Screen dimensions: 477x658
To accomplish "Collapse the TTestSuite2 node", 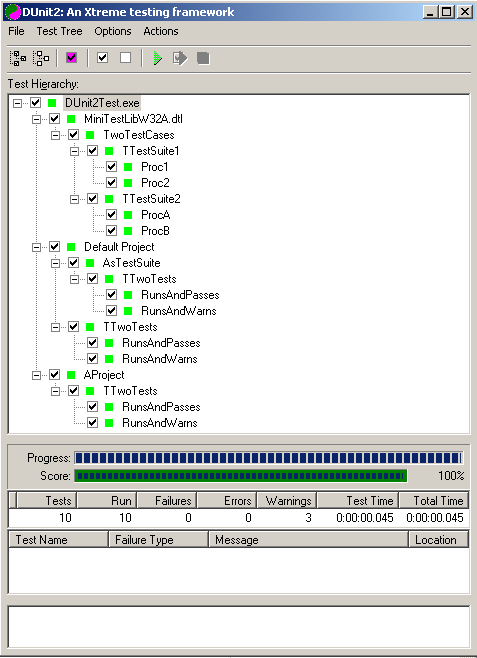I will pyautogui.click(x=74, y=199).
